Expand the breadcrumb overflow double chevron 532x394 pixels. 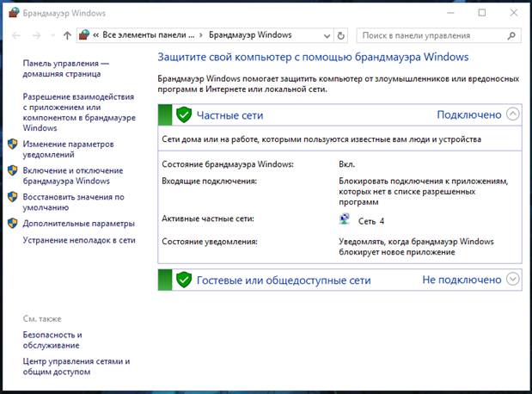[95, 35]
